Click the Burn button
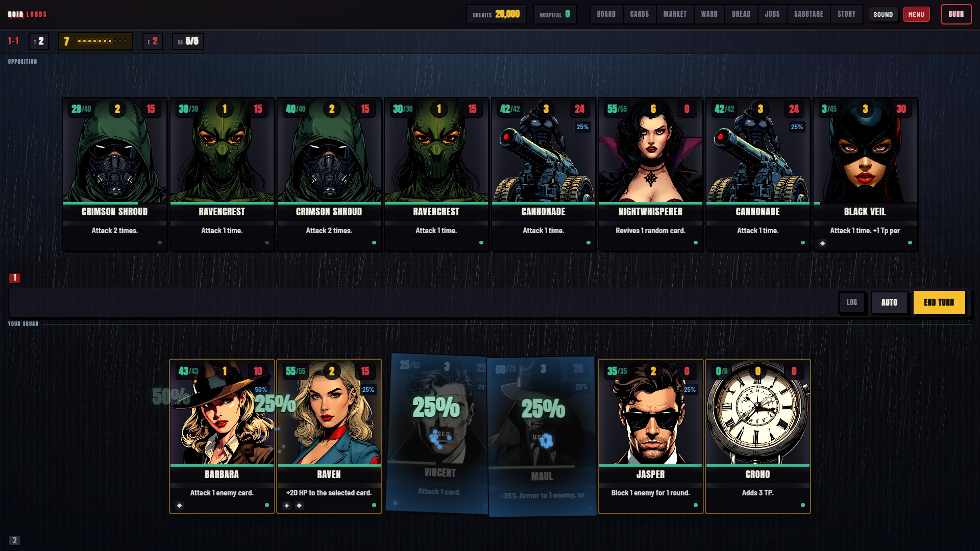The image size is (980, 551). click(956, 14)
